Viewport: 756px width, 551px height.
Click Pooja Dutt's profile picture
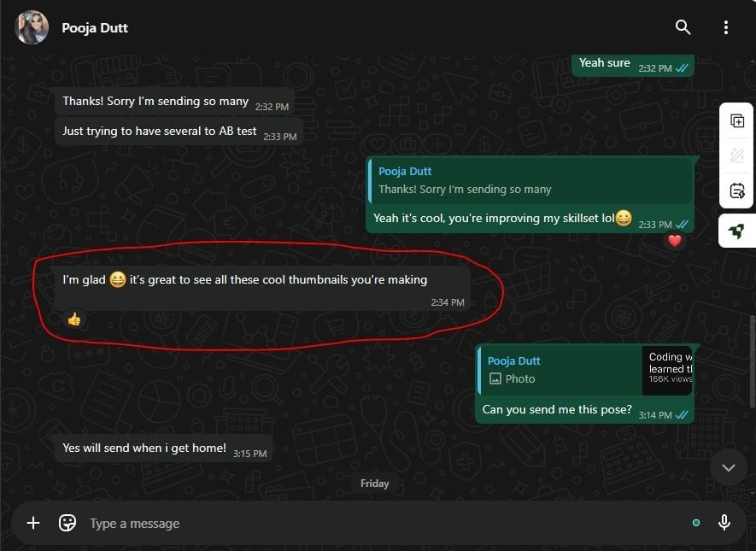32,27
